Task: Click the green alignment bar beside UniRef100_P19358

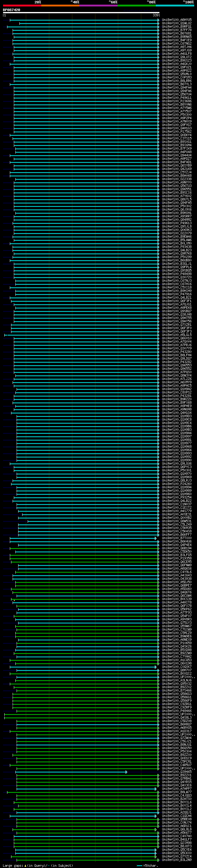Action: (x=85, y=558)
